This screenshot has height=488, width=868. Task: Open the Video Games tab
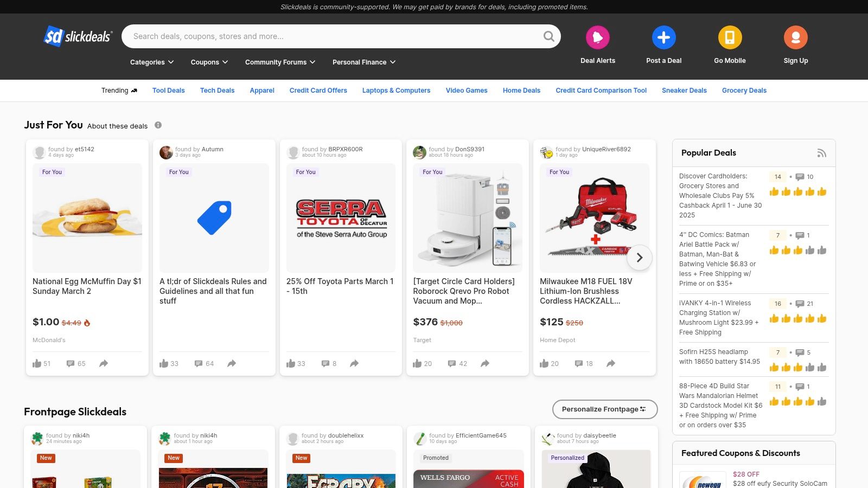[467, 91]
